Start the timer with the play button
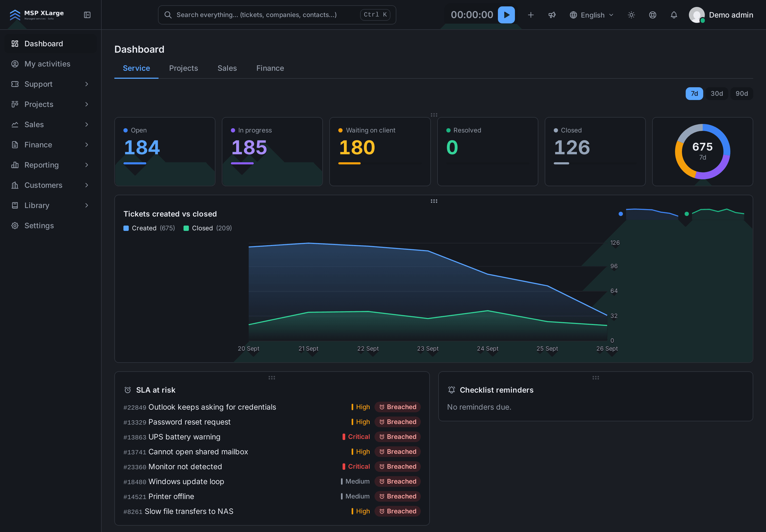Screen dimensions: 766x532 [506, 15]
